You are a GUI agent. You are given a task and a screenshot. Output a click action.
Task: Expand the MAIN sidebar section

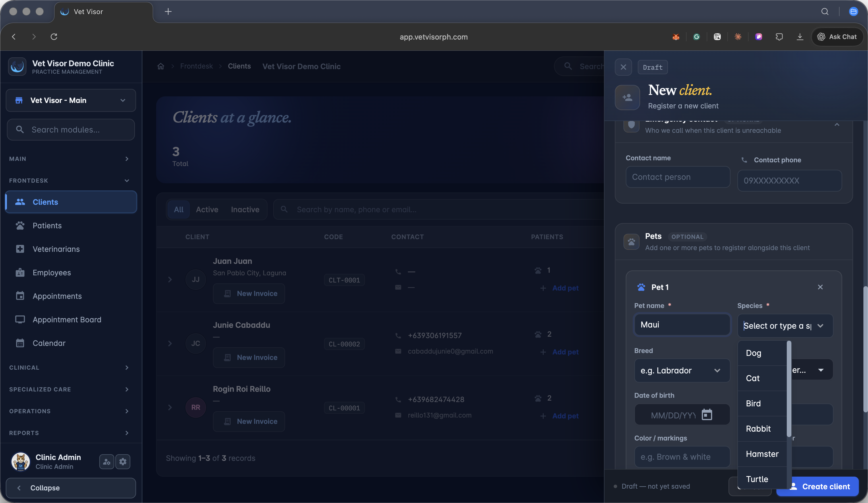point(69,159)
